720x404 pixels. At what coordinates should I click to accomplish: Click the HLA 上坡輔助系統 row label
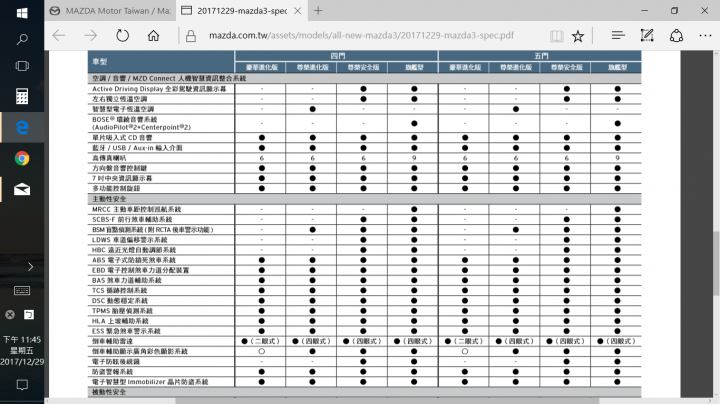(120, 321)
